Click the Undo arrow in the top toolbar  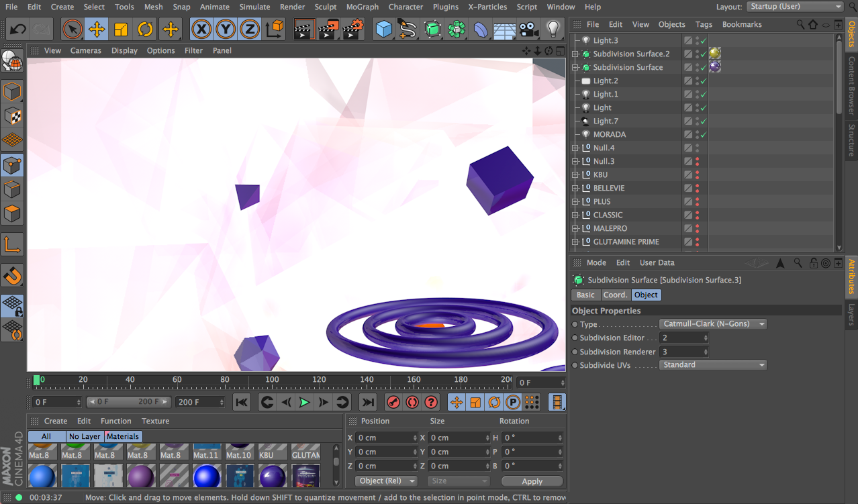(x=18, y=30)
